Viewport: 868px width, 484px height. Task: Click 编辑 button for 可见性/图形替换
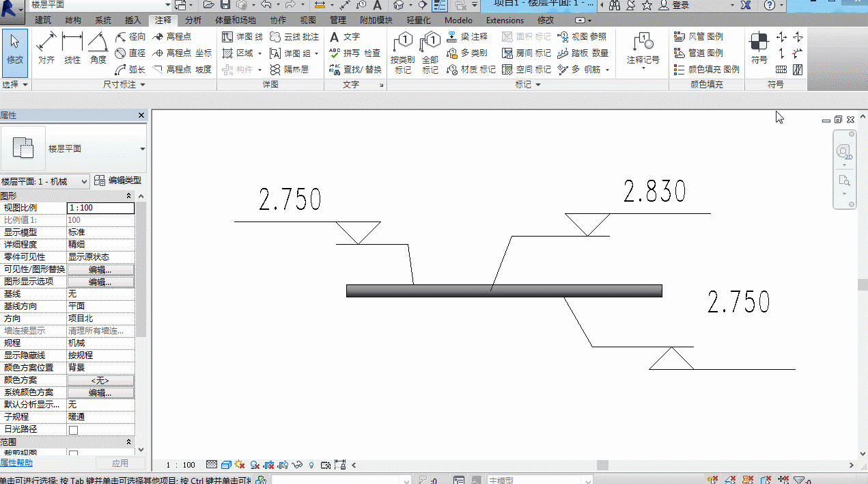[100, 270]
